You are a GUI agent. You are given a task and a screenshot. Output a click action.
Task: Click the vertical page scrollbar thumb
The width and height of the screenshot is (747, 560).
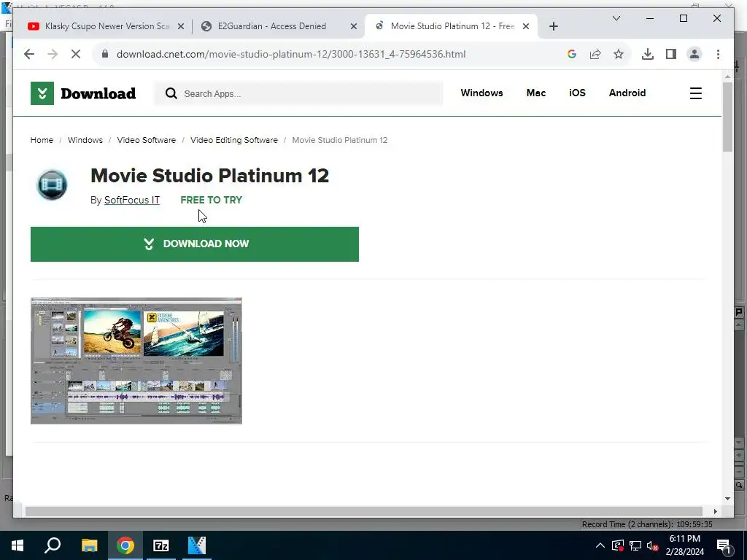727,117
